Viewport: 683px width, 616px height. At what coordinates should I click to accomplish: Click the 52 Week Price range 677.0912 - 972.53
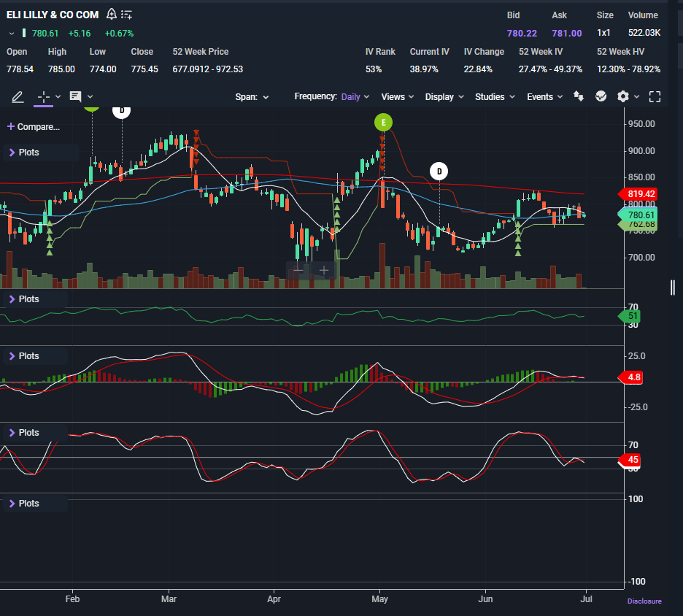click(208, 69)
